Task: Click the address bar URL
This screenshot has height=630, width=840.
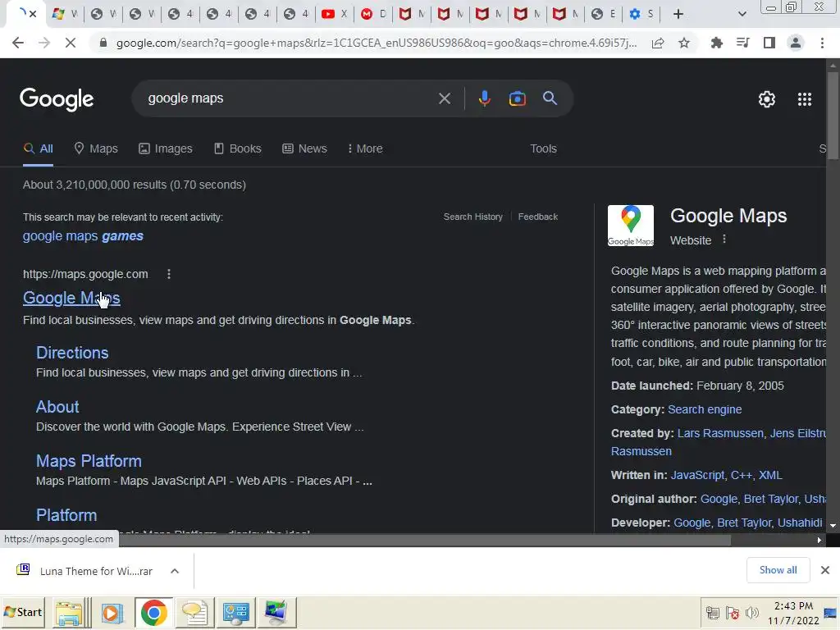Action: click(x=376, y=43)
